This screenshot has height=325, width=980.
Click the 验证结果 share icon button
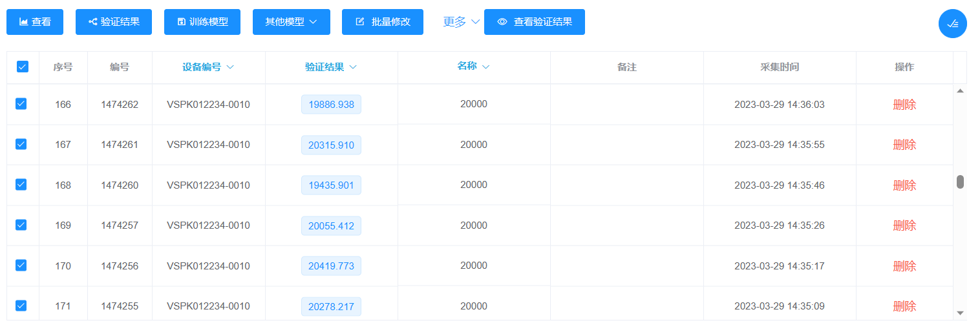pos(113,22)
